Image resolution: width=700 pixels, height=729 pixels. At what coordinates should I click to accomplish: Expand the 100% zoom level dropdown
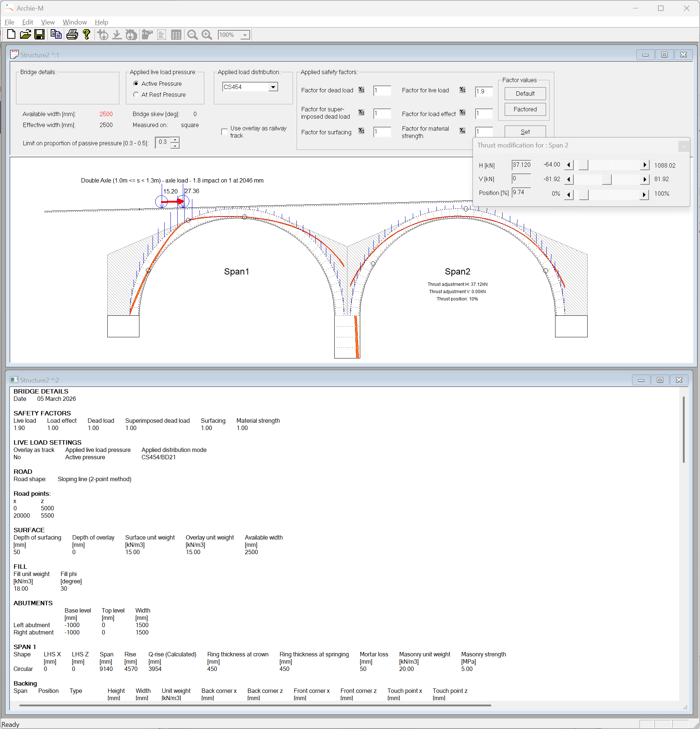(245, 35)
